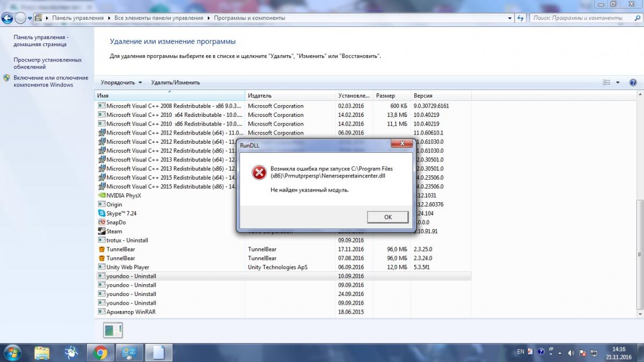This screenshot has height=362, width=644.
Task: Select 'Все элементы панели управления' breadcrumb
Action: tap(159, 18)
